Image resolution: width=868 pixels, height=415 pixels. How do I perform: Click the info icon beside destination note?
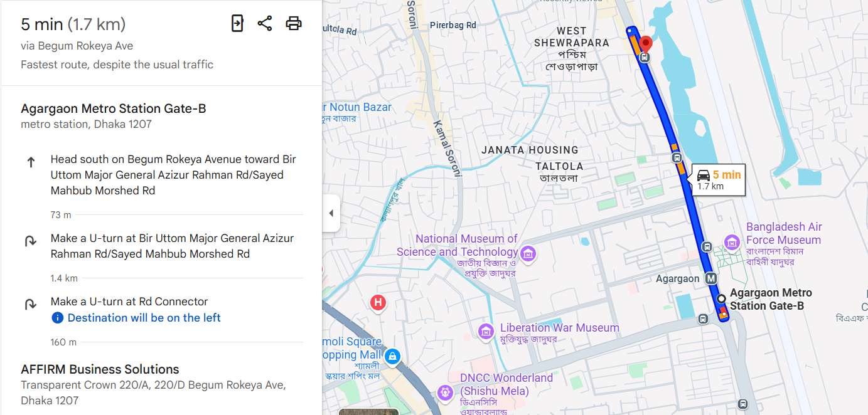(57, 317)
